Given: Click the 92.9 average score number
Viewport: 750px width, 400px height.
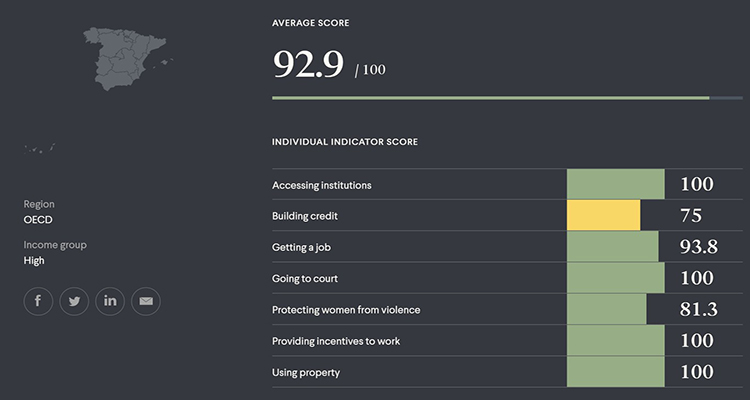Looking at the screenshot, I should coord(308,64).
